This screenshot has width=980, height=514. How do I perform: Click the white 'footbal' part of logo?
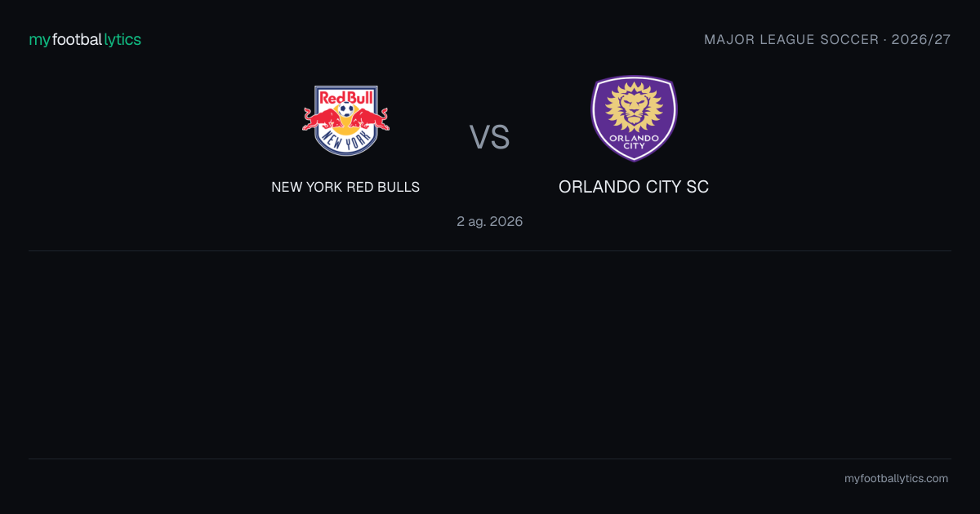78,39
